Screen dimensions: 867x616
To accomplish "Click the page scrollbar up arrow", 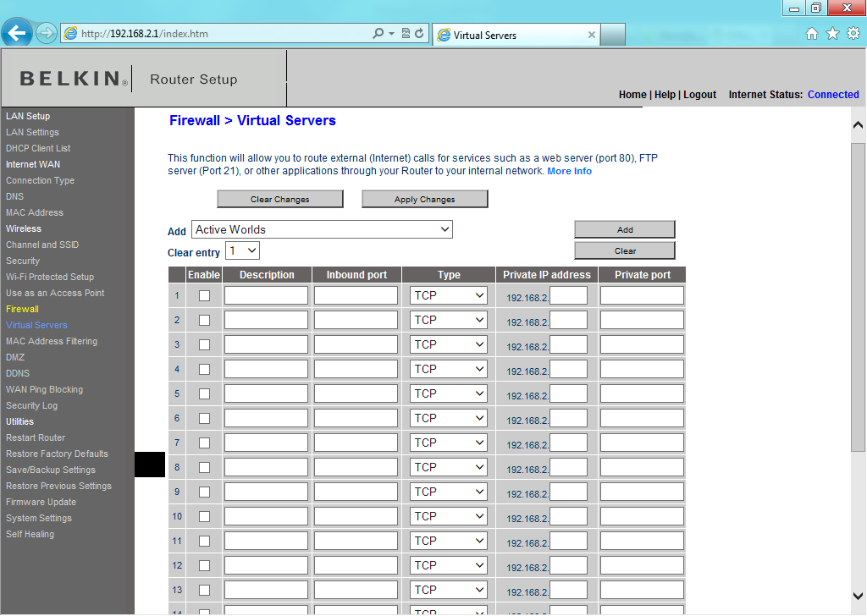I will coord(858,125).
